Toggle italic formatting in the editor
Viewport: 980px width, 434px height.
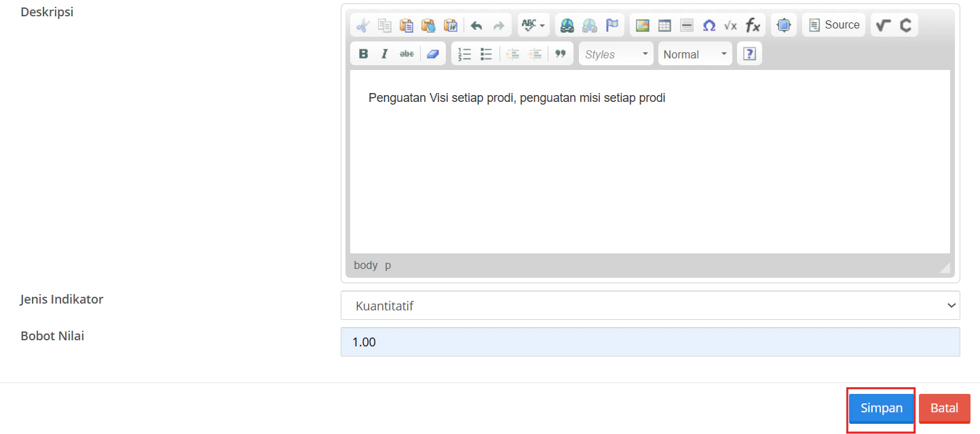[384, 53]
